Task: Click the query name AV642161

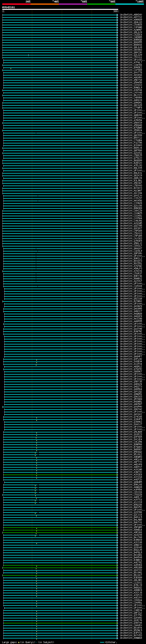Action: pyautogui.click(x=8, y=8)
